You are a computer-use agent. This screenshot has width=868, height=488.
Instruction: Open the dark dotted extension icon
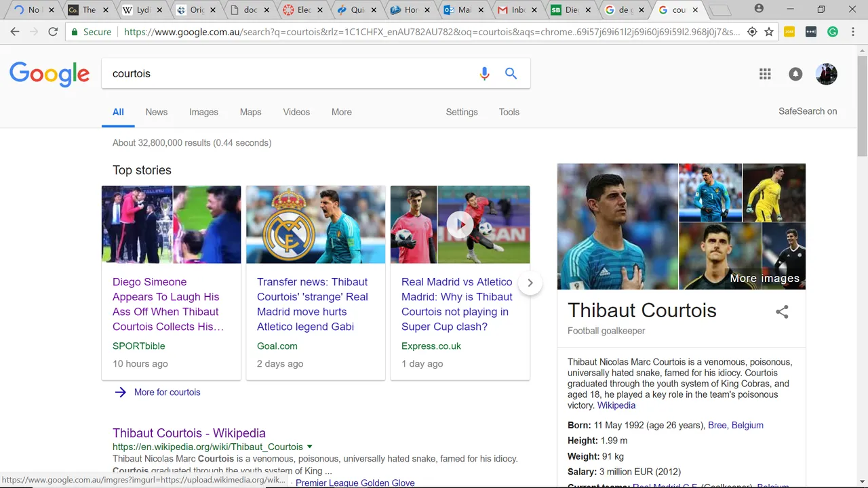click(811, 32)
